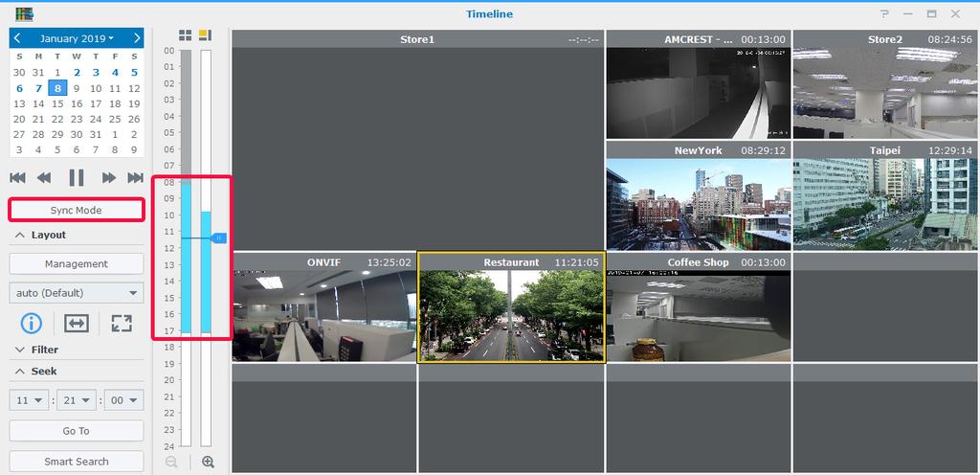The image size is (980, 475).
Task: Pause the timeline playback
Action: coord(77,178)
